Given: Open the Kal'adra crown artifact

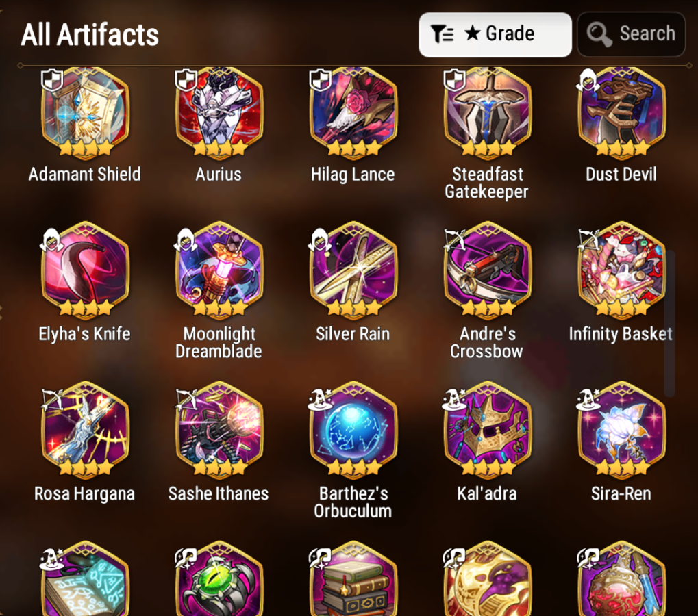Looking at the screenshot, I should point(488,430).
